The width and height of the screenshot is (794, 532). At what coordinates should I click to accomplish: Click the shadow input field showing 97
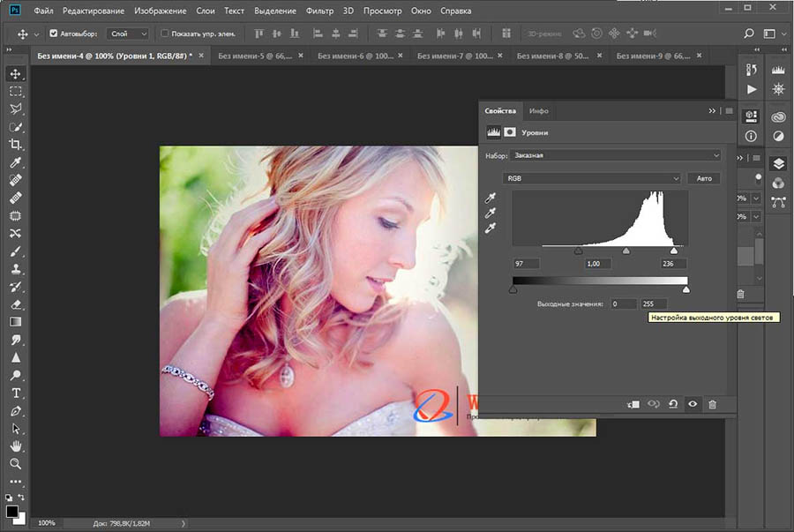528,264
